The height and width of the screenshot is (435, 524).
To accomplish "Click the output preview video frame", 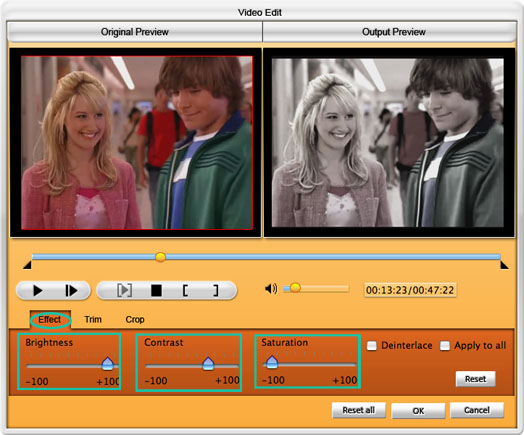I will tap(388, 143).
